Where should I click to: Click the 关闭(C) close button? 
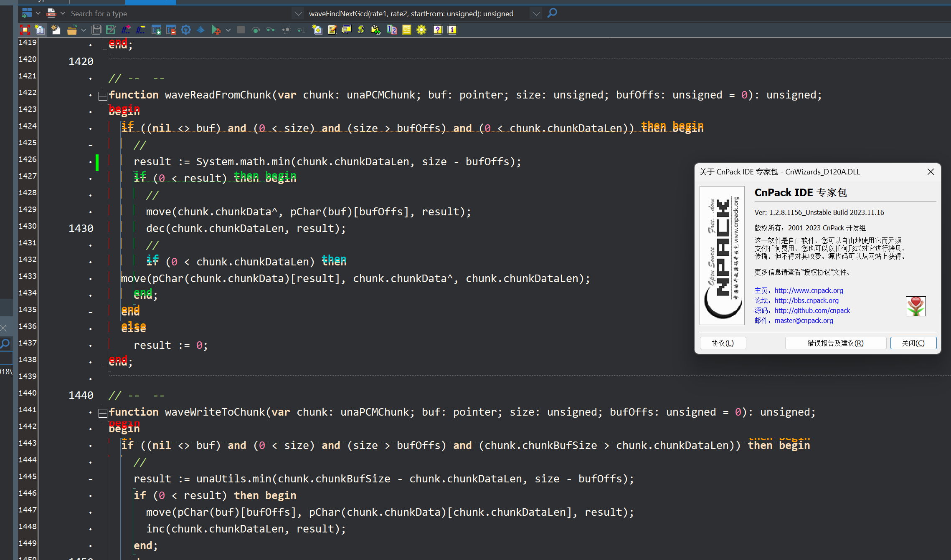[913, 343]
